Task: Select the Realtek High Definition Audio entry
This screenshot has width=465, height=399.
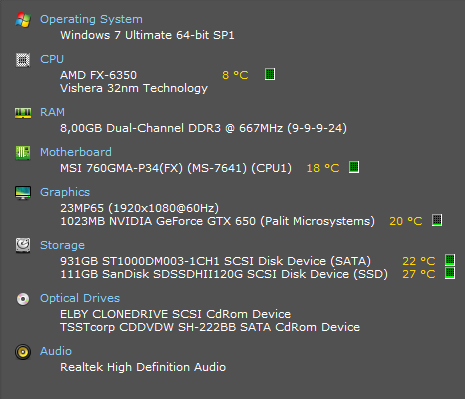Action: point(143,367)
